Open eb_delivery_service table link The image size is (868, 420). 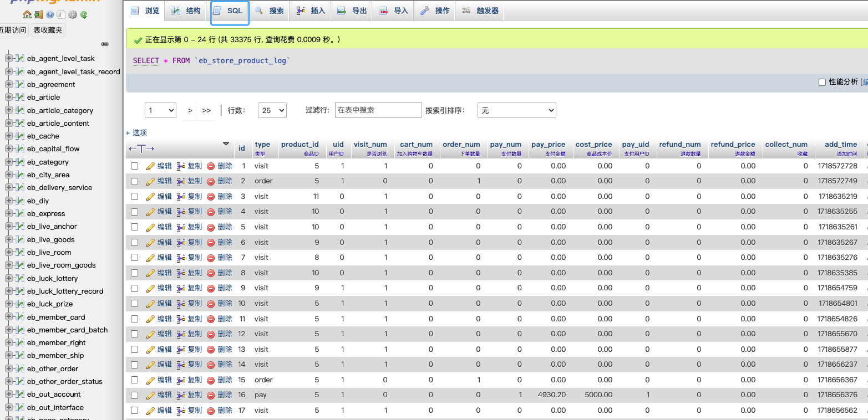tap(60, 187)
